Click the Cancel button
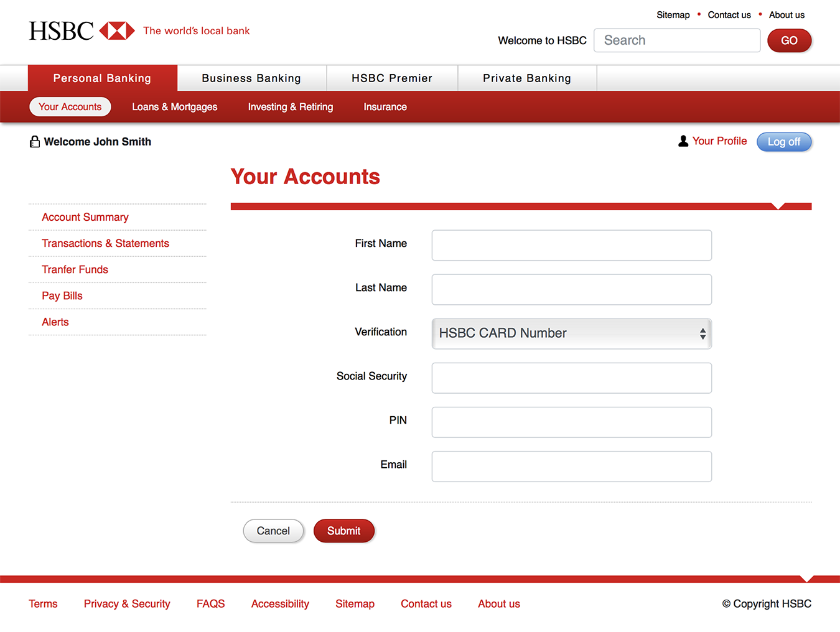The height and width of the screenshot is (632, 840). pyautogui.click(x=273, y=531)
